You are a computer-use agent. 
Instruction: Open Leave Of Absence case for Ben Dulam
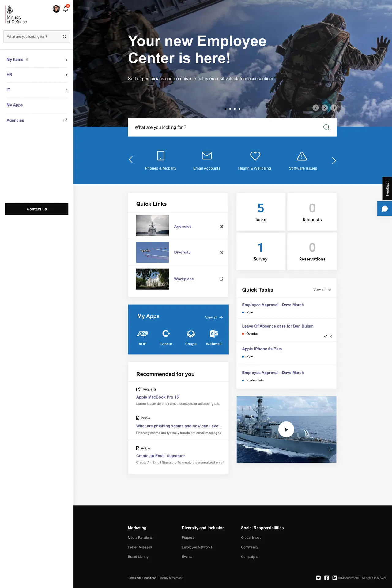[278, 326]
